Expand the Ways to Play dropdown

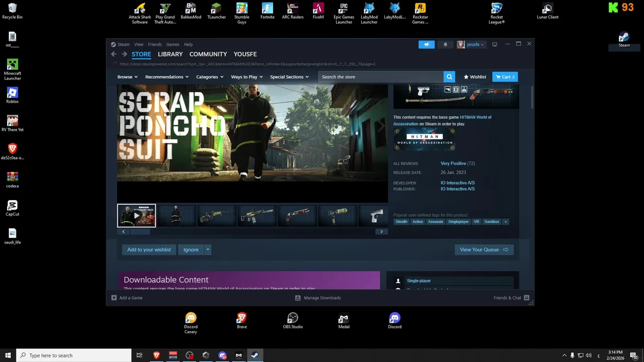247,77
